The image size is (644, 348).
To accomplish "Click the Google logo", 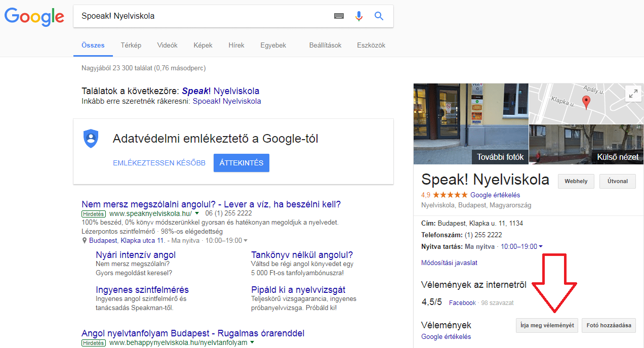I will tap(34, 17).
